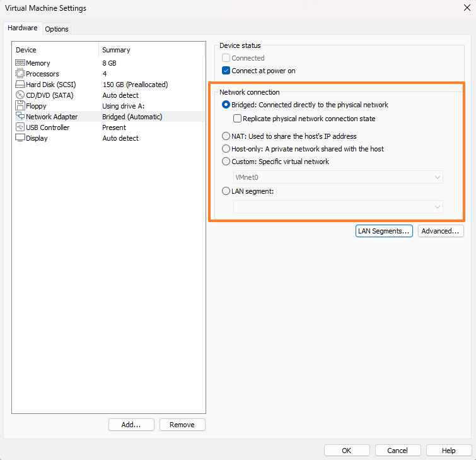Open LAN Segments dialog
Screen dimensions: 476x460
384,231
